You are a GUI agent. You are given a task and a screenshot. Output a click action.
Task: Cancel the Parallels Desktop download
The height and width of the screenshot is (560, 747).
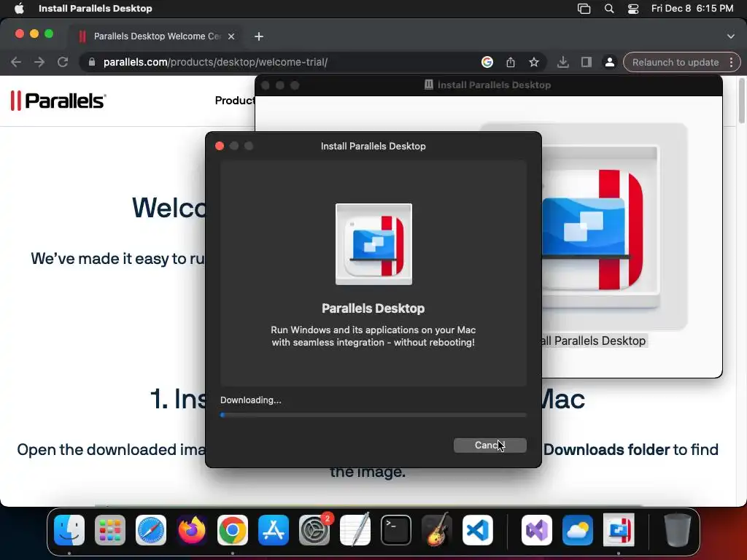point(489,446)
